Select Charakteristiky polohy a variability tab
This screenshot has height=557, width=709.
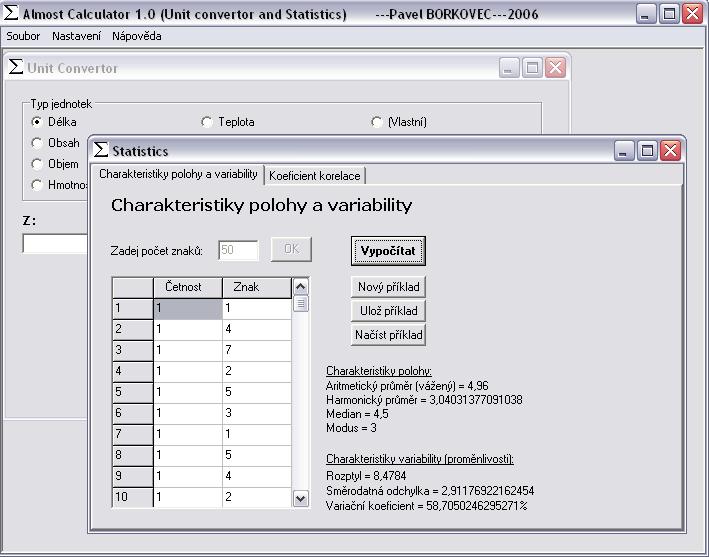pos(178,174)
